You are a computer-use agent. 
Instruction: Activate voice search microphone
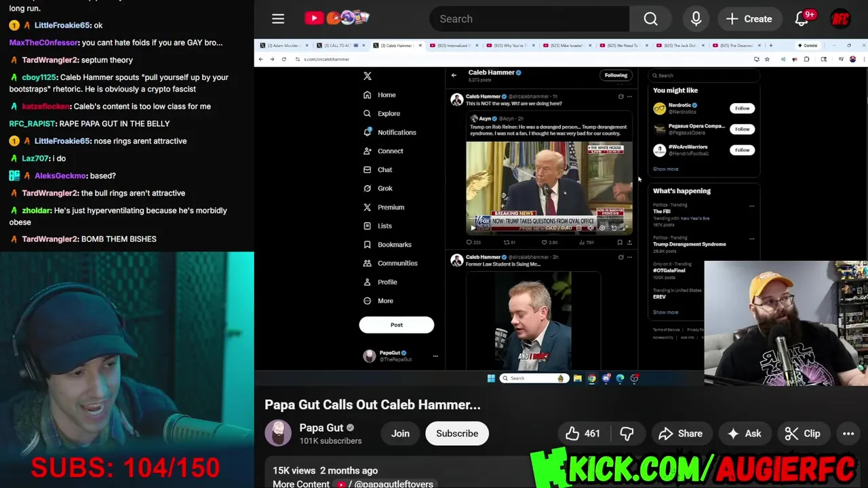click(x=696, y=19)
